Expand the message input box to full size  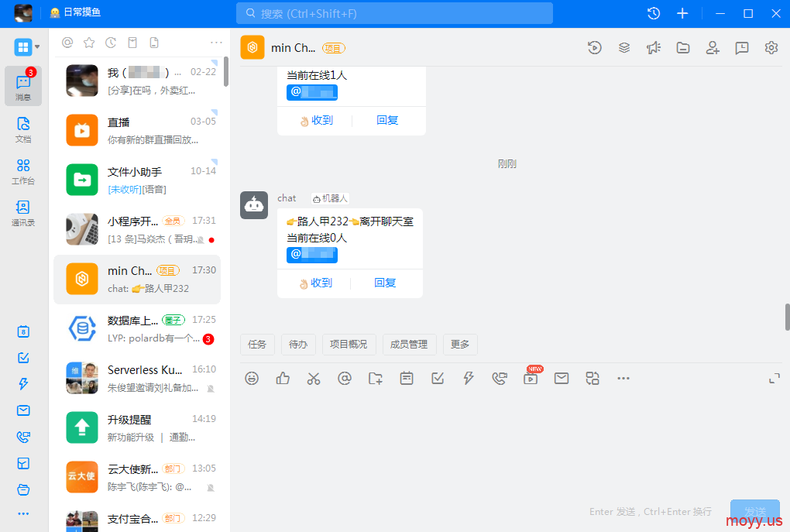[x=775, y=379]
